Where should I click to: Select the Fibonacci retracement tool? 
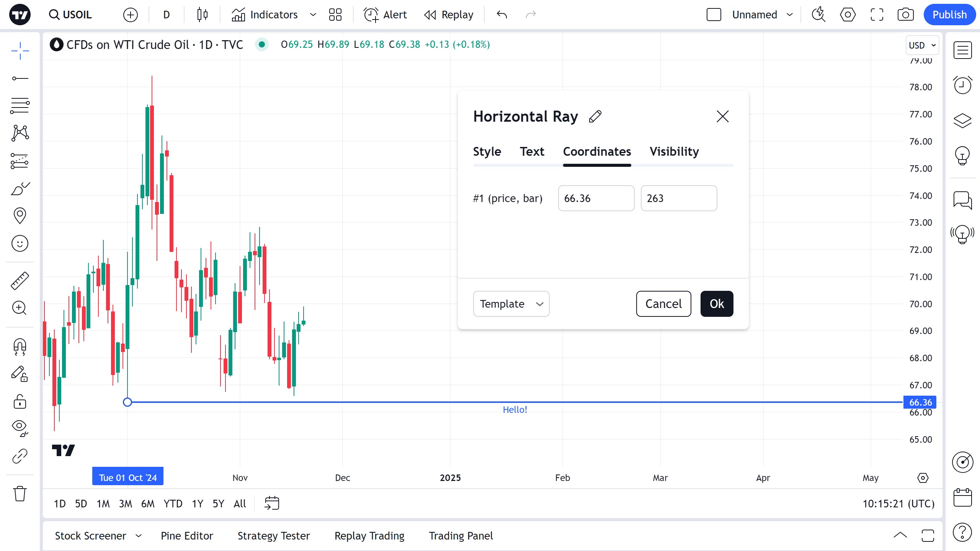tap(20, 105)
